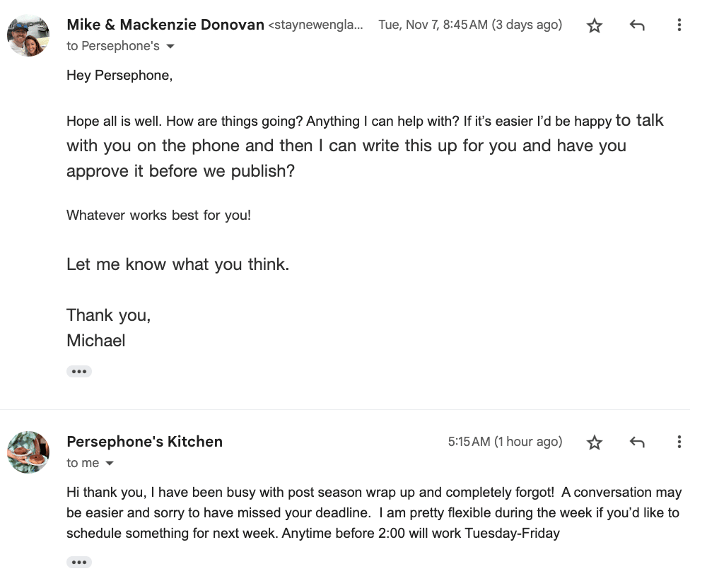Click the "to Persephone's" recipient text
This screenshot has height=588, width=707.
click(113, 46)
